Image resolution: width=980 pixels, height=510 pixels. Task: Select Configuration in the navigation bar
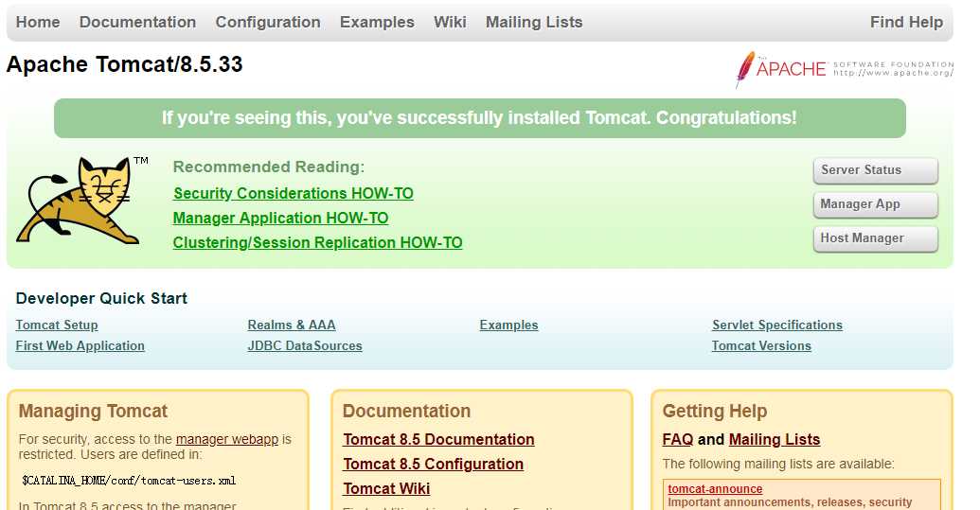[x=268, y=22]
